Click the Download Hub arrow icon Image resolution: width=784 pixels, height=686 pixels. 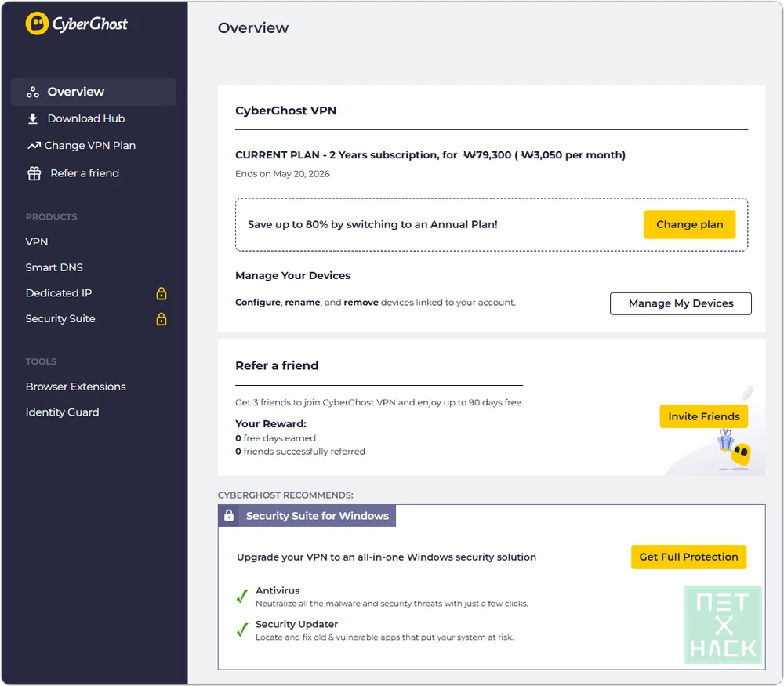point(33,119)
